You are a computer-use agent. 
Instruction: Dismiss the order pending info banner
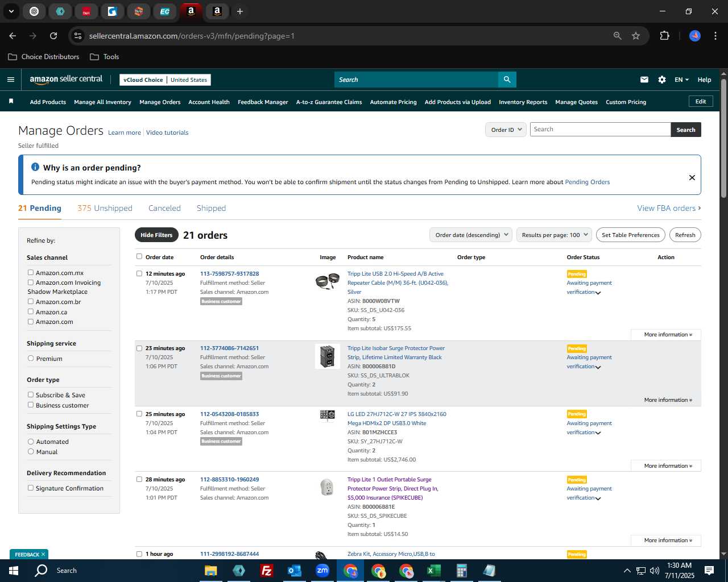pyautogui.click(x=692, y=177)
